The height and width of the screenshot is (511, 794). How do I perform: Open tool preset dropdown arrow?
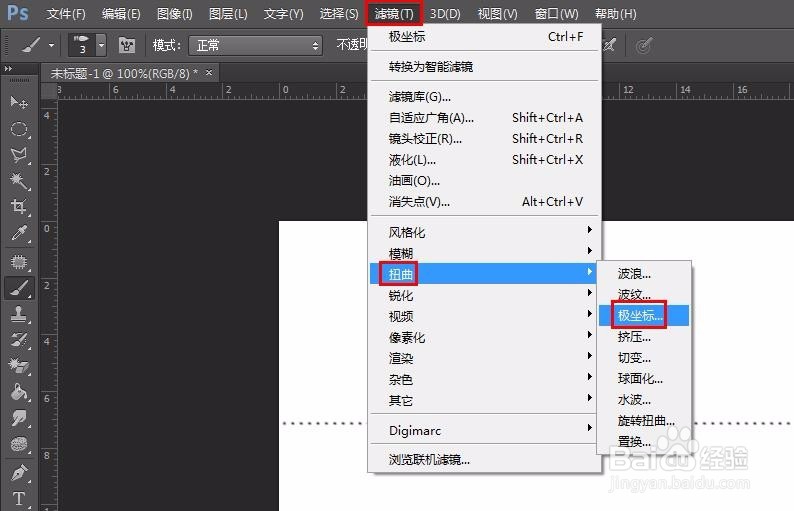51,46
